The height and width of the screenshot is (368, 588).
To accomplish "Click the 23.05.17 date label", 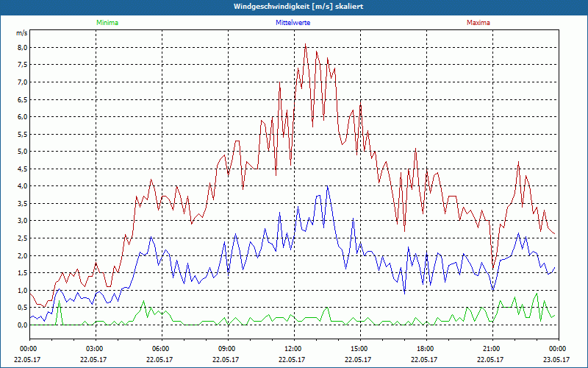I will point(556,359).
